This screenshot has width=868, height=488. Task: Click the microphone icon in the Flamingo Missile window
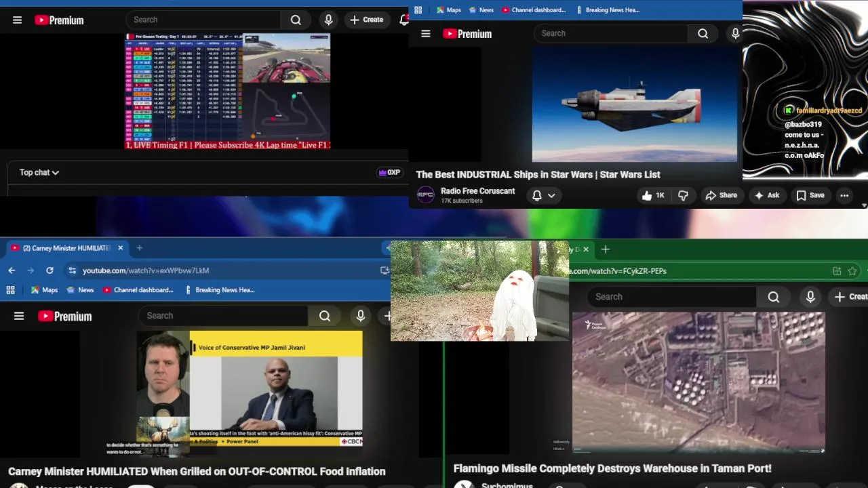tap(810, 297)
